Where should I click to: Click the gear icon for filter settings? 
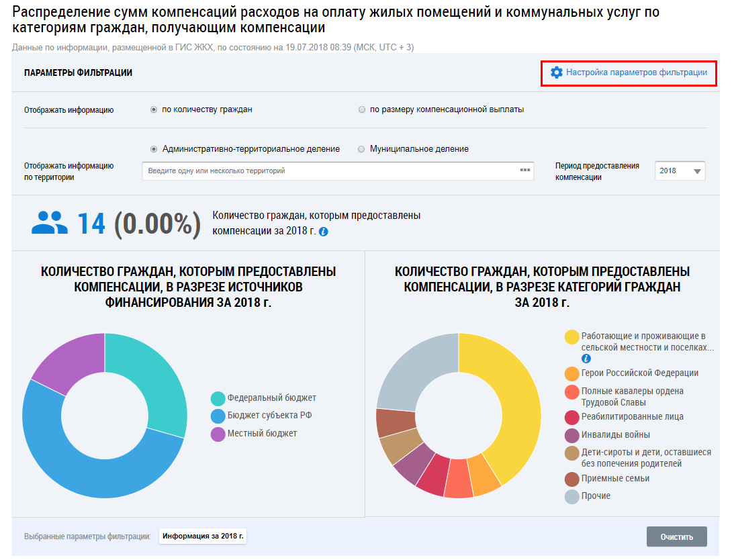[556, 73]
